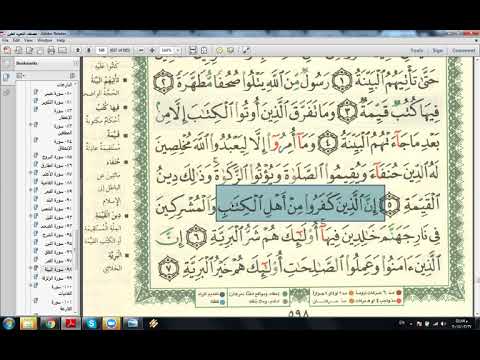
Task: Click the page number input field
Action: (x=102, y=50)
